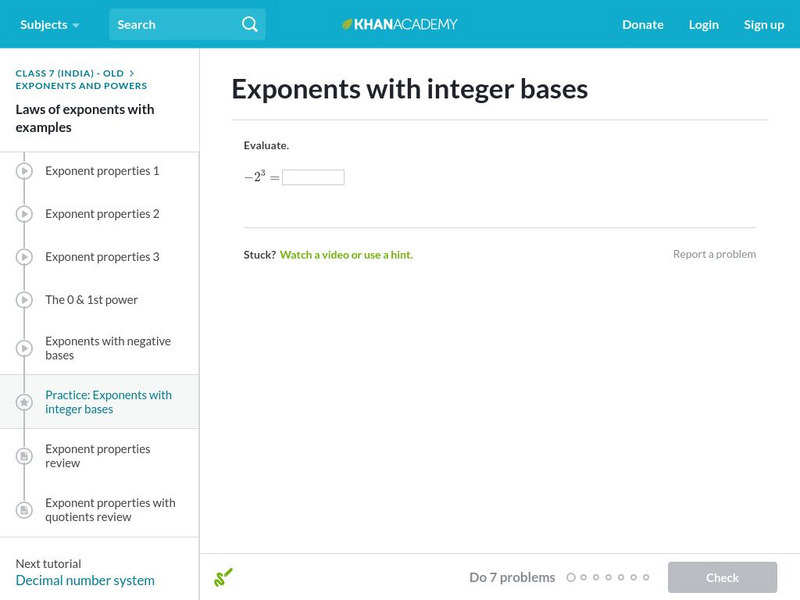Click article icon beside Exponent properties review
The height and width of the screenshot is (600, 800).
[24, 456]
